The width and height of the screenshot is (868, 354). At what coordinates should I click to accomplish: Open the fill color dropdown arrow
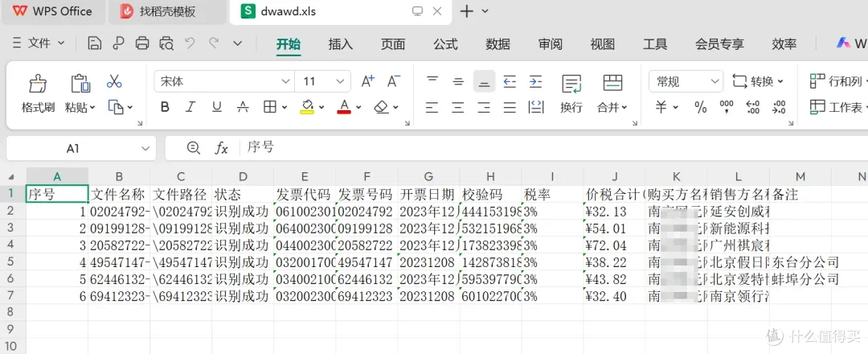[x=321, y=108]
